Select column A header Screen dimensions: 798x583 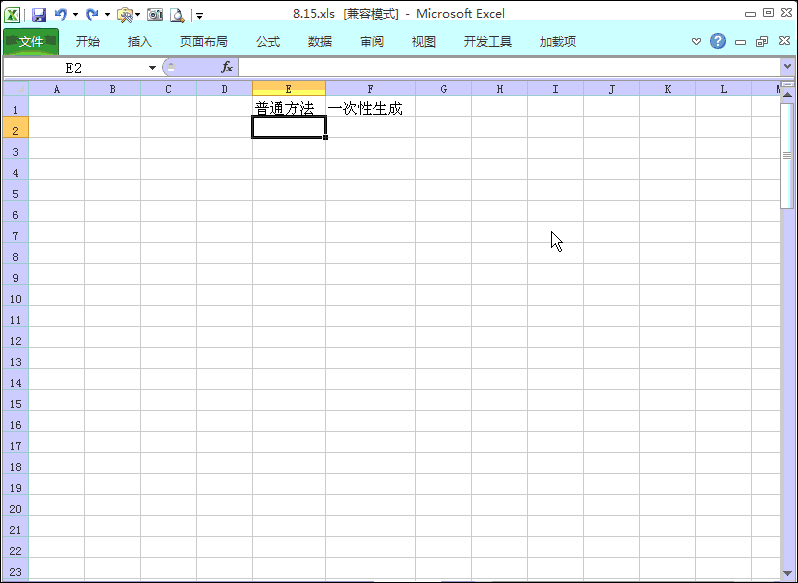[56, 89]
